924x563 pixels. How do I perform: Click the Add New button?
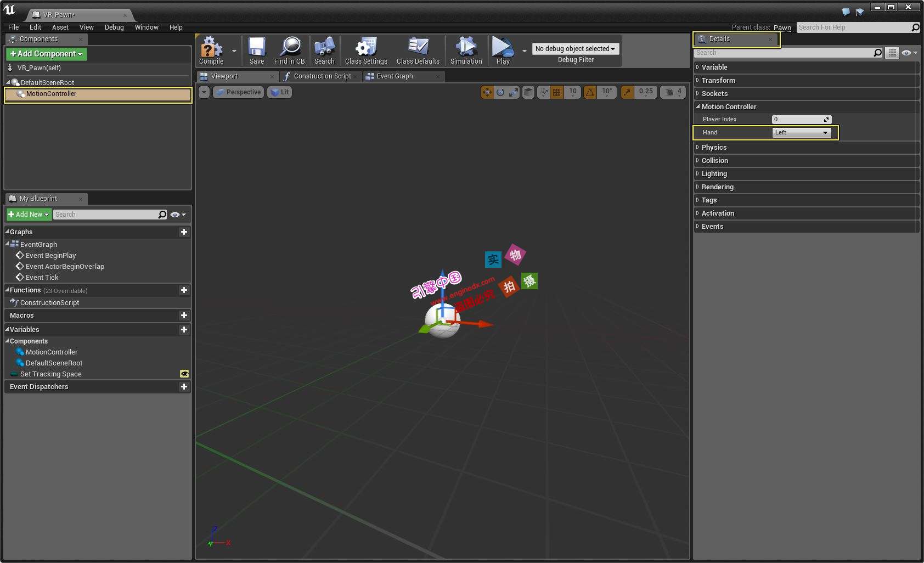tap(29, 215)
